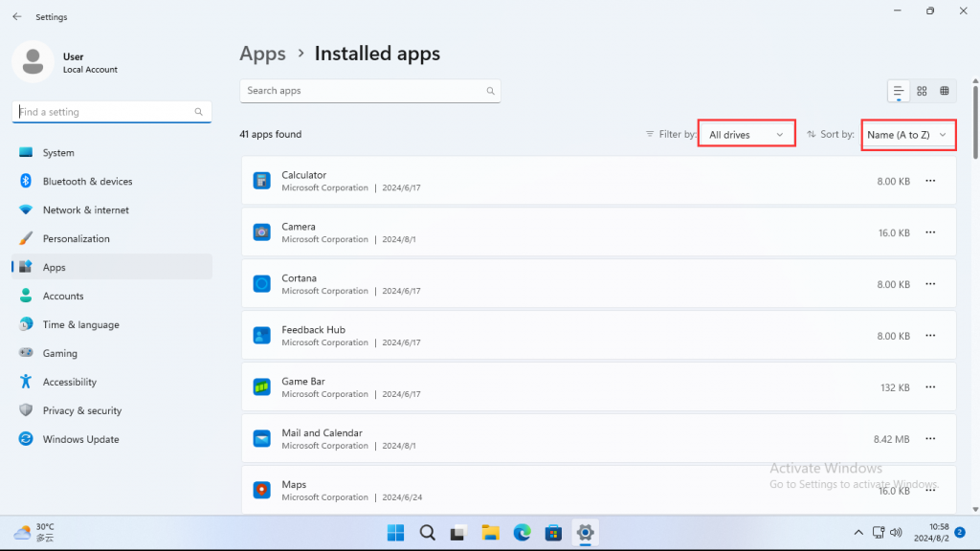
Task: Open the Filter by All drives dropdown
Action: 746,134
